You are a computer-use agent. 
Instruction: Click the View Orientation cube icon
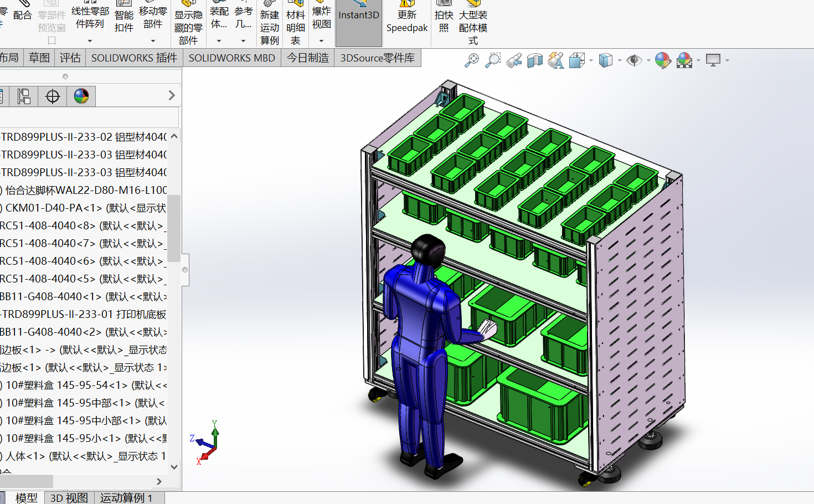click(x=577, y=60)
